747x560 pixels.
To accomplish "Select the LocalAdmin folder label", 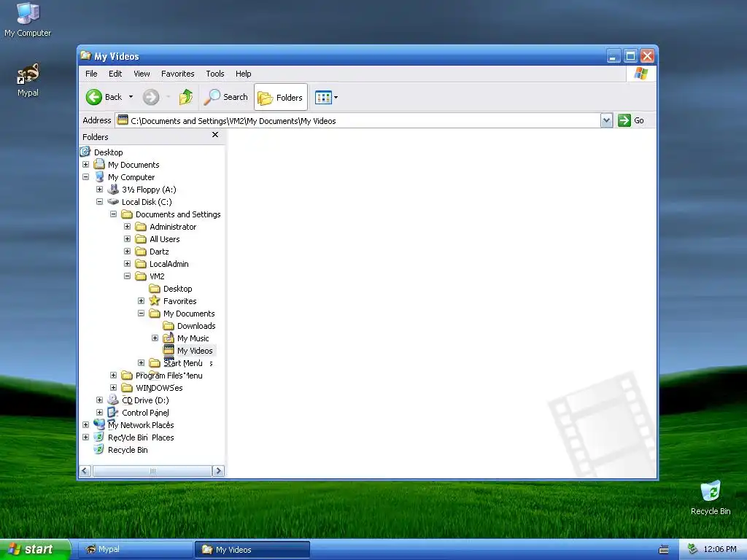I will [169, 264].
